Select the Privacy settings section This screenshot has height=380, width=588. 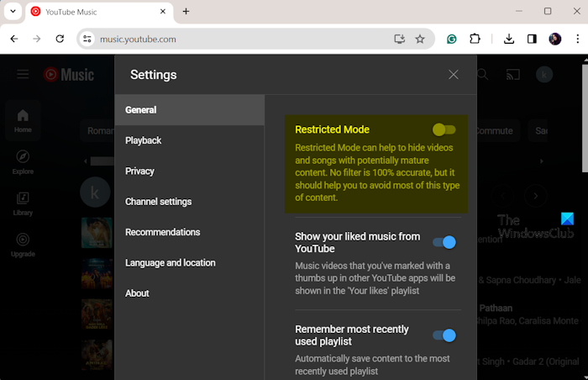click(140, 171)
